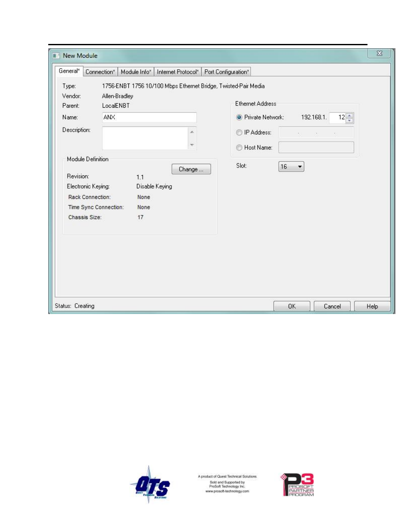This screenshot has height=532, width=411.
Task: Click the www.prosoft-technology.com text
Action: click(x=227, y=491)
